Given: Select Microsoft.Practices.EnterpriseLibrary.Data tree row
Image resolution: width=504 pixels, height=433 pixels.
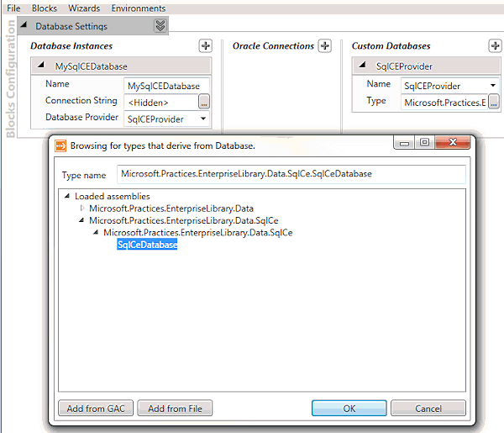Looking at the screenshot, I should (x=171, y=209).
